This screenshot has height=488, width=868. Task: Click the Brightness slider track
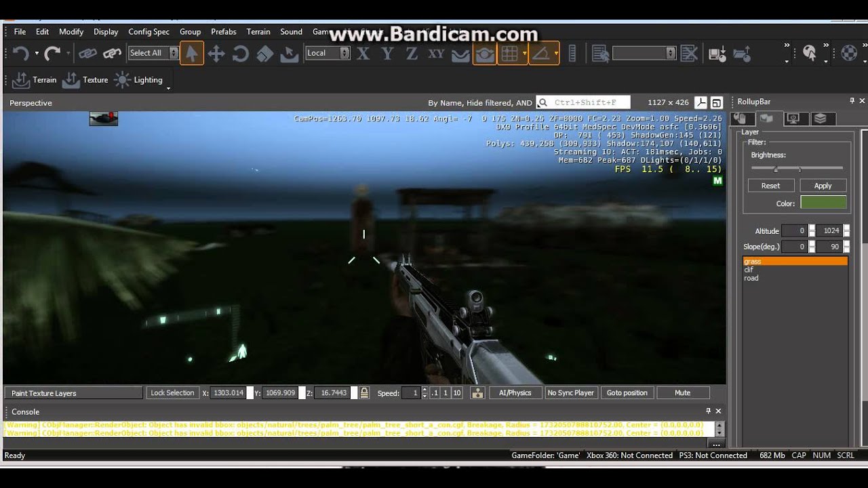tap(797, 168)
